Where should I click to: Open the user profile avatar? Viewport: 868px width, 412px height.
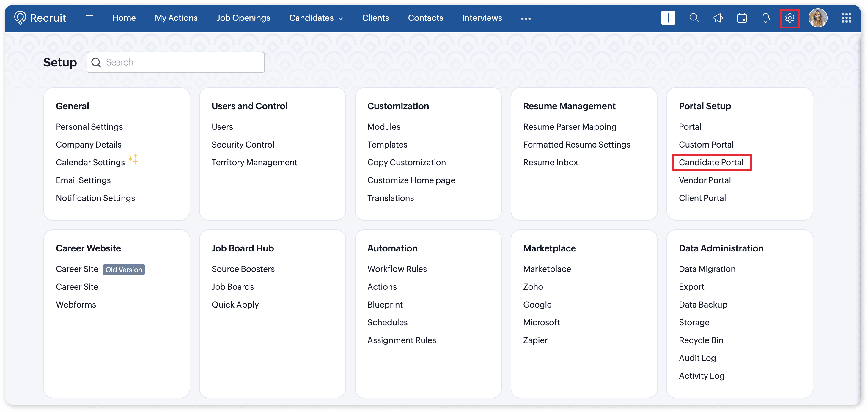pyautogui.click(x=818, y=18)
